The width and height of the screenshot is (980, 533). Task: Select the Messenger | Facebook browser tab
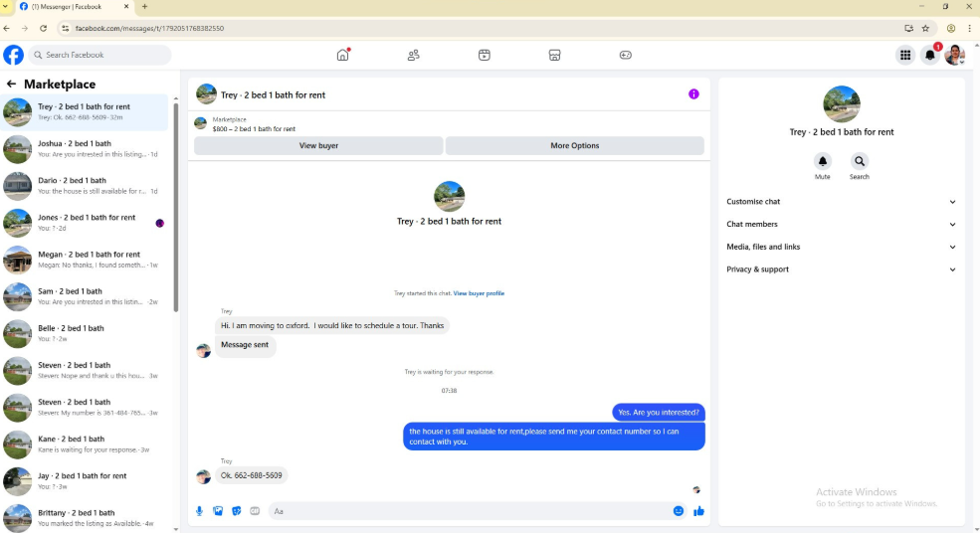pyautogui.click(x=74, y=6)
